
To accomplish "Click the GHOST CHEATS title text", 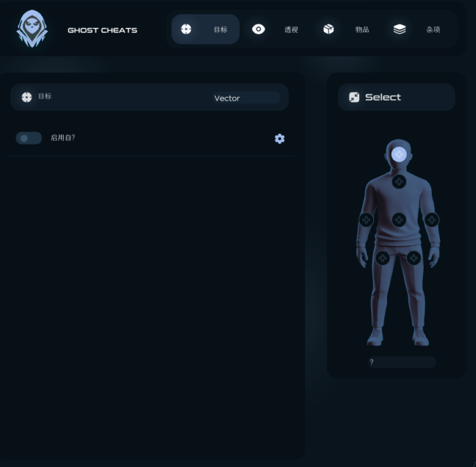I will coord(102,30).
